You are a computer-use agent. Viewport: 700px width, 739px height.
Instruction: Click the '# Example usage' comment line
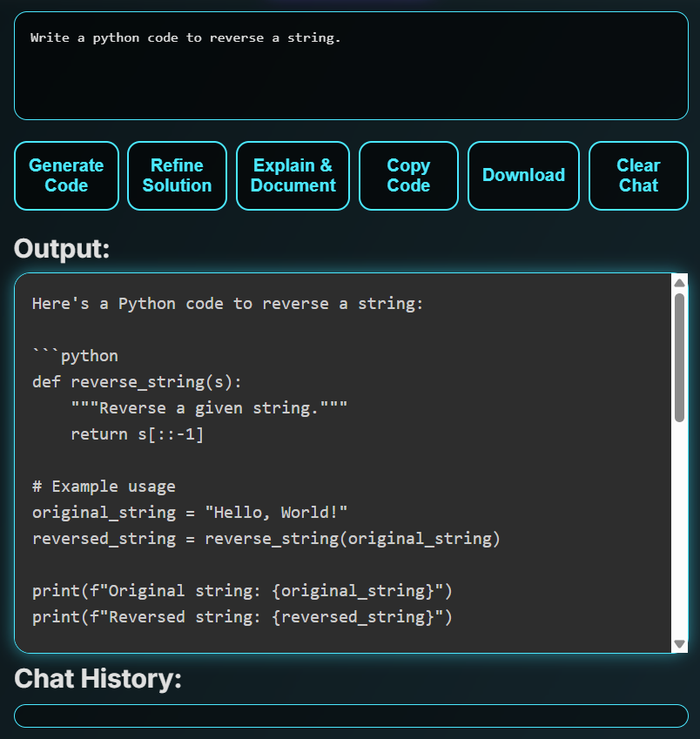click(104, 487)
